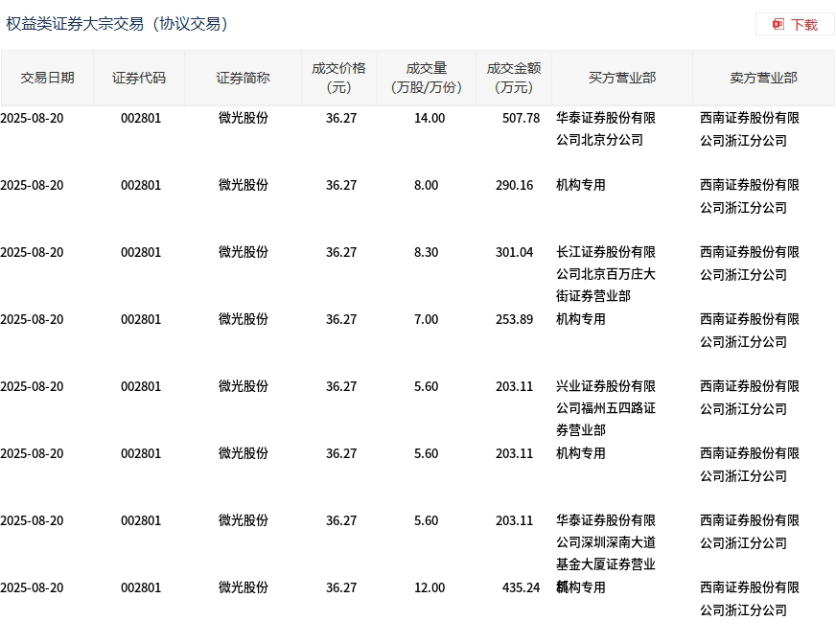Click buyer 华泰证券 北京分公司 cell
Viewport: 836px width, 644px height.
pos(606,129)
